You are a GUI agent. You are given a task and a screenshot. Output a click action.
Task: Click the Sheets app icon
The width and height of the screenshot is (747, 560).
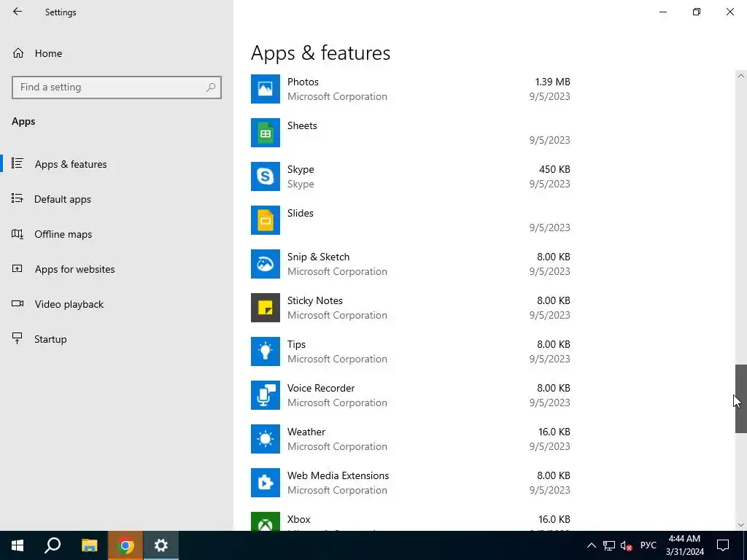pyautogui.click(x=266, y=133)
